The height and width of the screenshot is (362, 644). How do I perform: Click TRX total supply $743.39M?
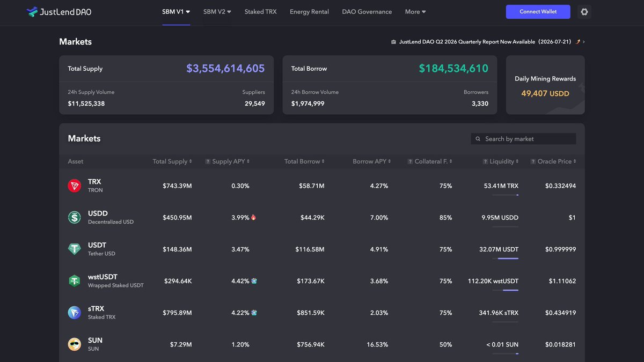click(x=177, y=186)
